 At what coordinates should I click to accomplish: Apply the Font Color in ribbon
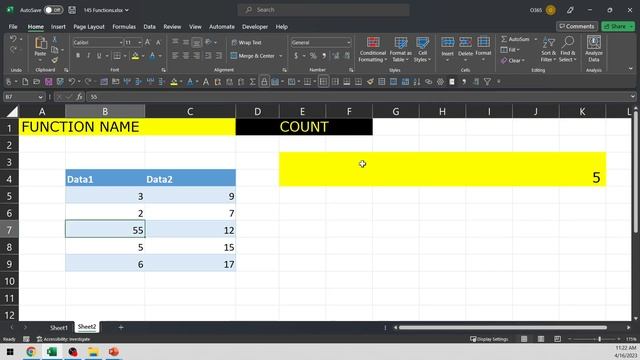(x=152, y=56)
